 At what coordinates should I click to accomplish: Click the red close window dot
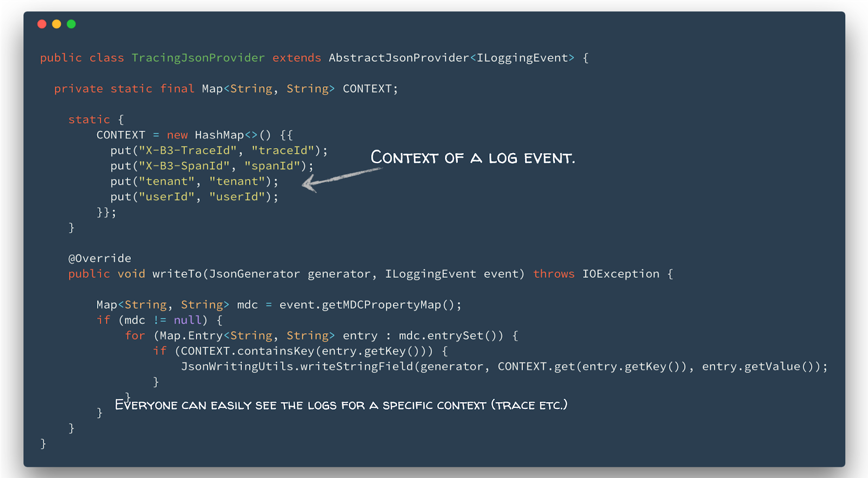tap(42, 24)
